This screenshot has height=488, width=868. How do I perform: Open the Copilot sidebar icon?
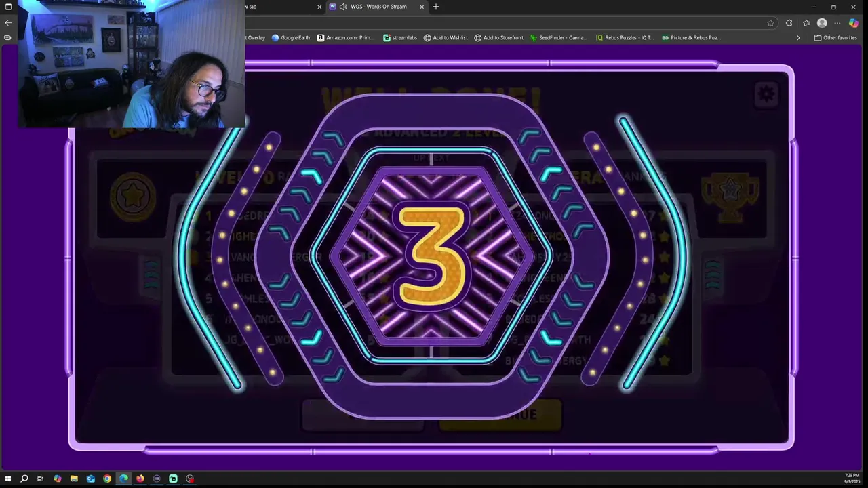854,22
